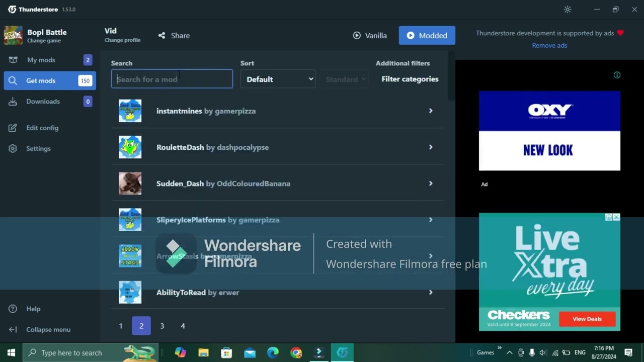This screenshot has height=362, width=644.
Task: Click the arrow icon beside Collapse menu
Action: (13, 330)
